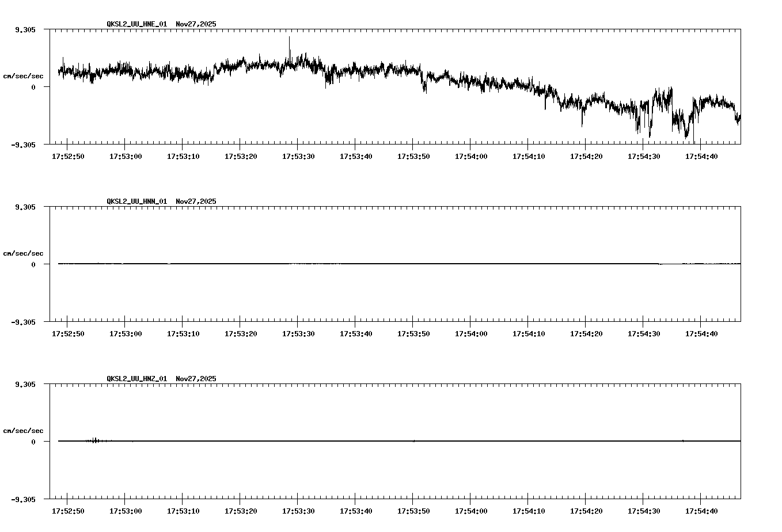This screenshot has height=532, width=782.
Task: Select the QKSL2_UU_HNN_01 channel label
Action: click(136, 201)
